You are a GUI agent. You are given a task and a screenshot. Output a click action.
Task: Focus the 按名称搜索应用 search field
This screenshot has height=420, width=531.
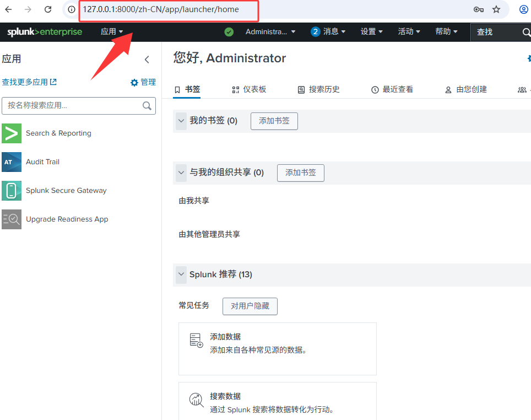tap(79, 106)
